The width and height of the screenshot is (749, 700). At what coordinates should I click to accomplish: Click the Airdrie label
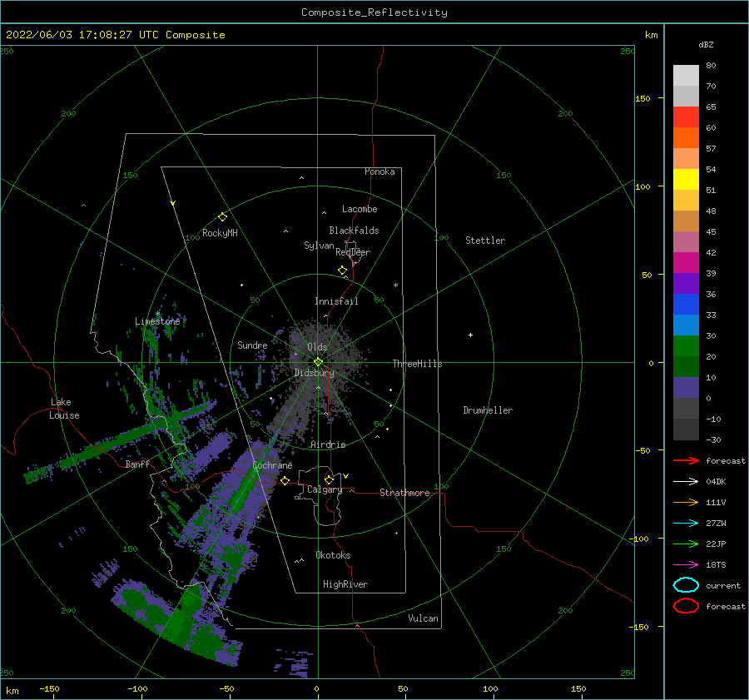point(328,444)
